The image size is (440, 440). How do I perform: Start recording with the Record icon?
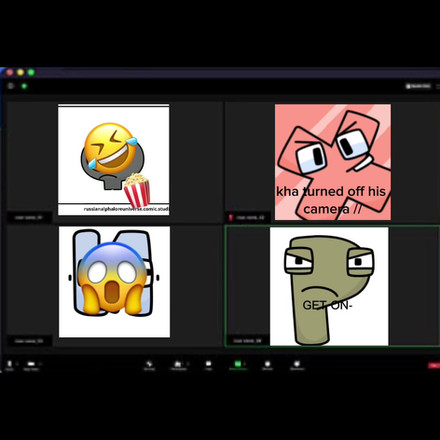point(267,364)
